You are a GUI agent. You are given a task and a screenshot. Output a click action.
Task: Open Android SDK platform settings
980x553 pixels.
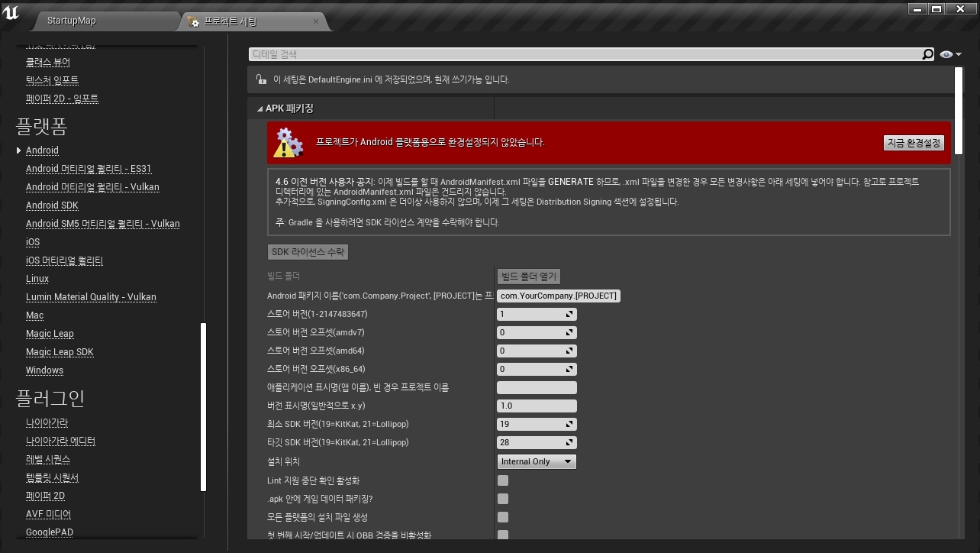[52, 205]
